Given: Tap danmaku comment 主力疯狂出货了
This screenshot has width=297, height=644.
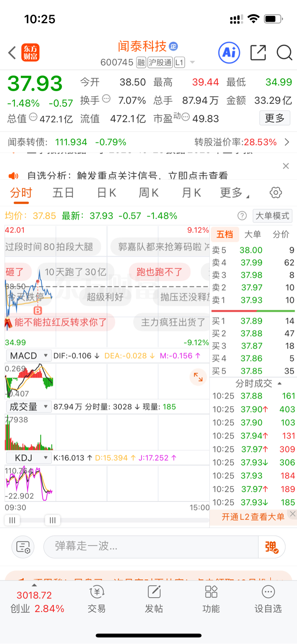Looking at the screenshot, I should click(x=172, y=322).
